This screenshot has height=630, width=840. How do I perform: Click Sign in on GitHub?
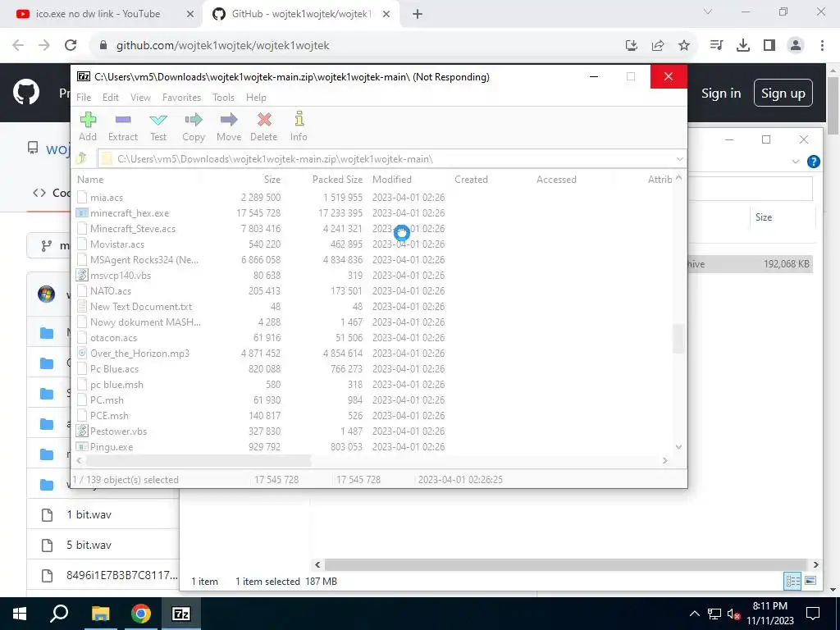tap(721, 94)
